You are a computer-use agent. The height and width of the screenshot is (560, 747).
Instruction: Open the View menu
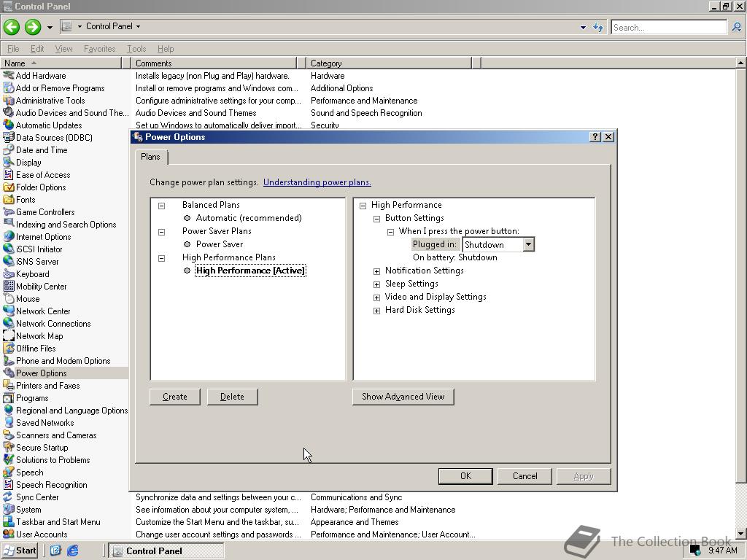point(64,49)
